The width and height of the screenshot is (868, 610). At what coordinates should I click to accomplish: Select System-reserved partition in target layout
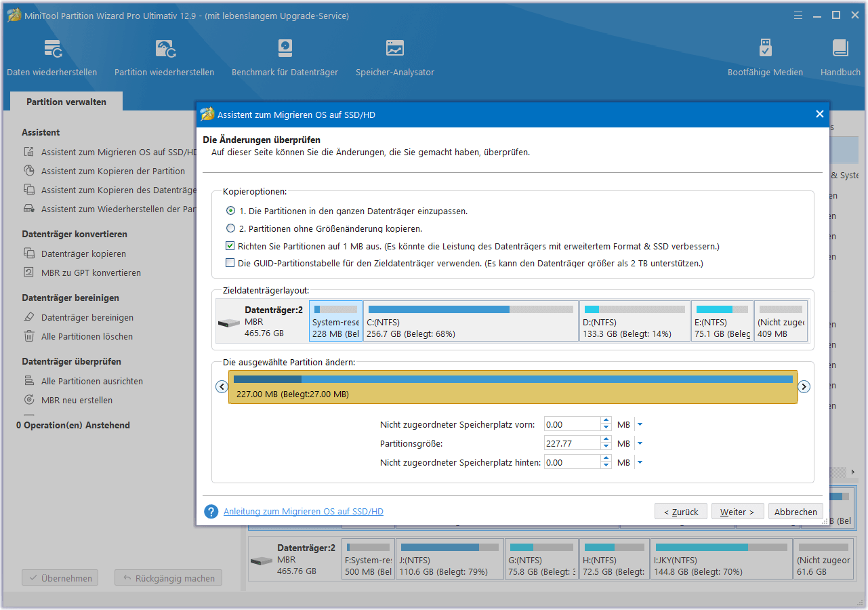(x=336, y=321)
